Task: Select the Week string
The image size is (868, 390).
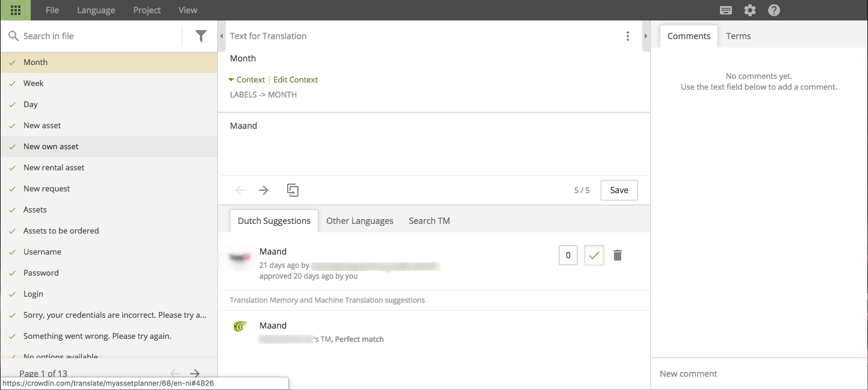Action: point(108,83)
